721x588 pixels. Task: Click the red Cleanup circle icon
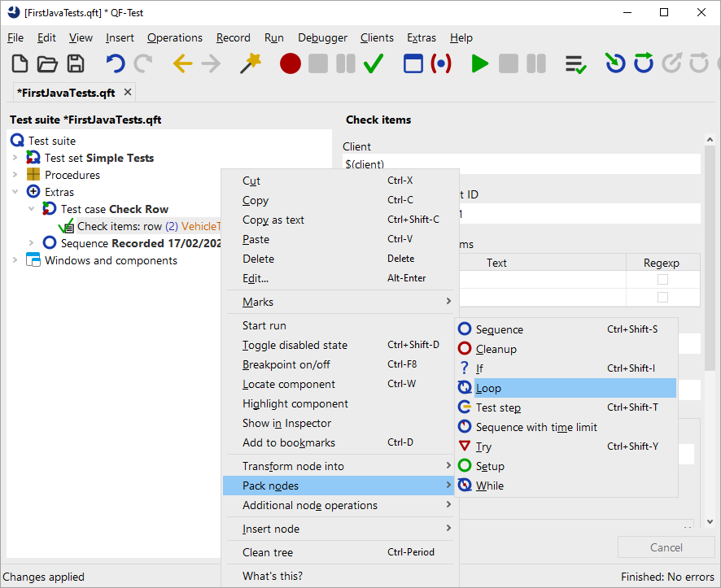[465, 349]
